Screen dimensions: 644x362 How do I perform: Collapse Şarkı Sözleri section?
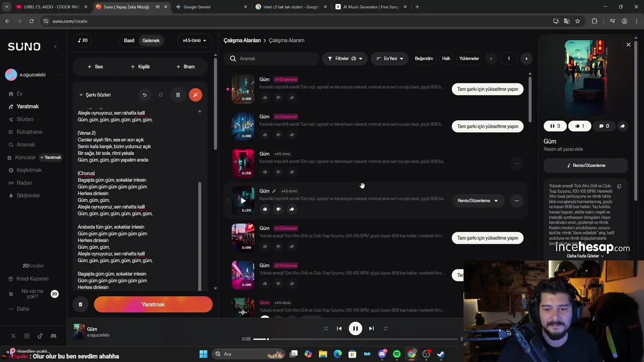point(81,95)
